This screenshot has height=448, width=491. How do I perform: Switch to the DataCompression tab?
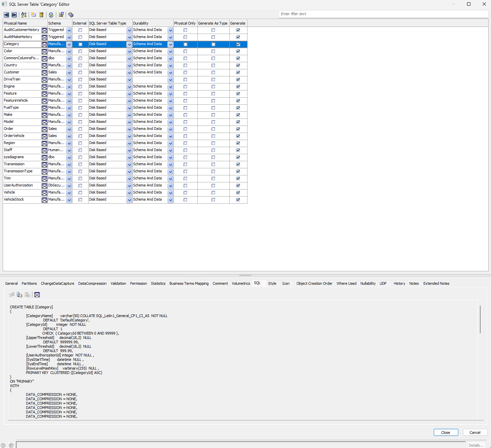[92, 283]
